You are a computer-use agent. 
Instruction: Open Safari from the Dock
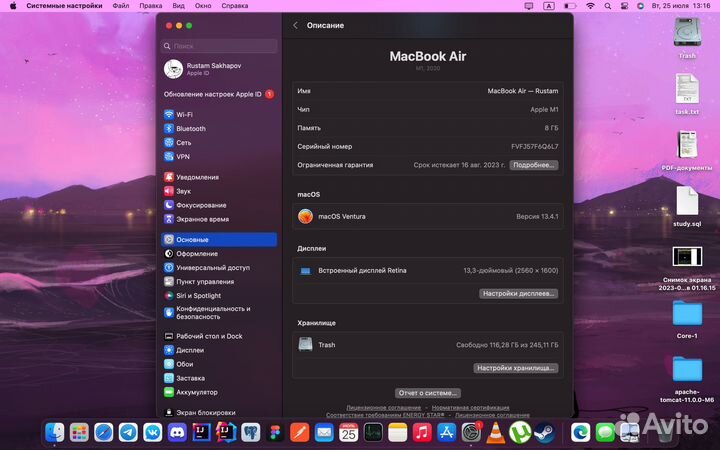[104, 432]
